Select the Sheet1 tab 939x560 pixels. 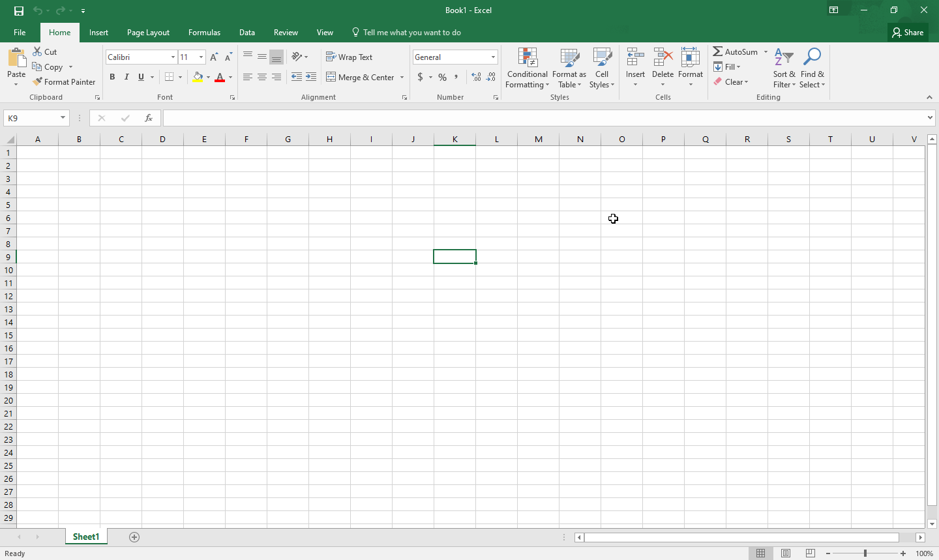tap(86, 537)
